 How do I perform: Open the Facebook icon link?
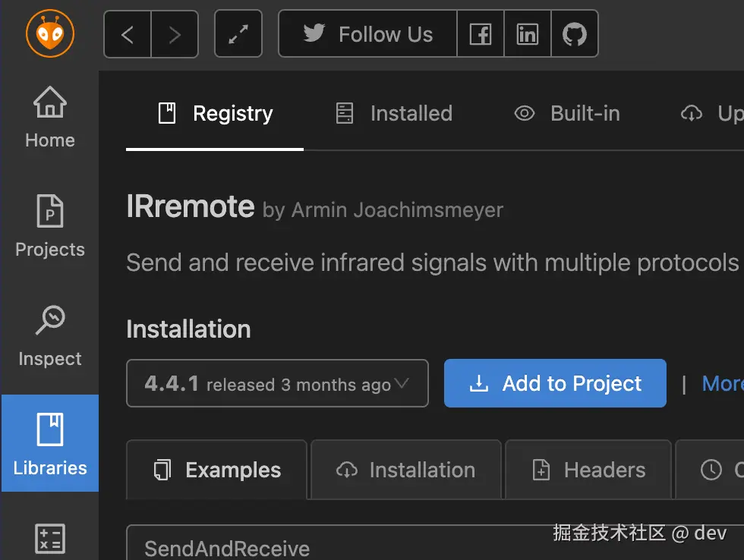click(480, 34)
